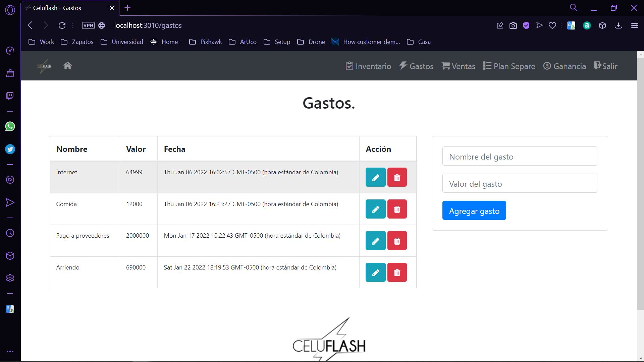Open Plan Separe from navbar
644x362 pixels.
(x=509, y=66)
